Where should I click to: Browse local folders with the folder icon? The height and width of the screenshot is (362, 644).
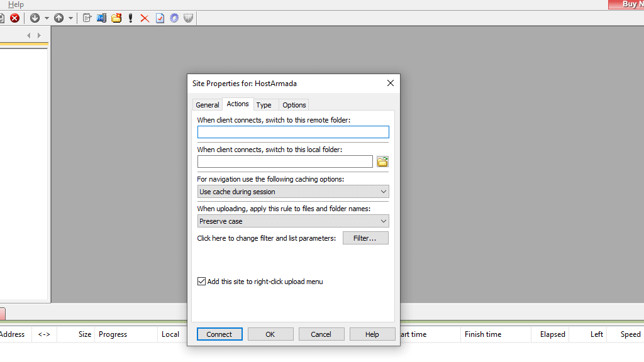pos(382,162)
